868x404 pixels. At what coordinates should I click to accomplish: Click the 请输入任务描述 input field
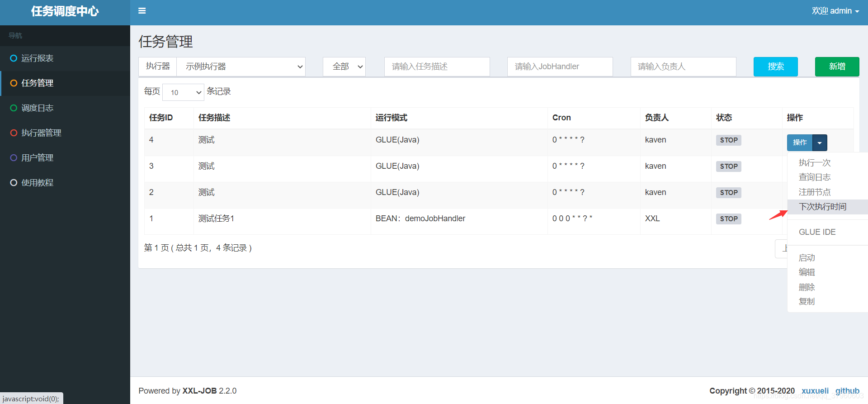pos(437,67)
